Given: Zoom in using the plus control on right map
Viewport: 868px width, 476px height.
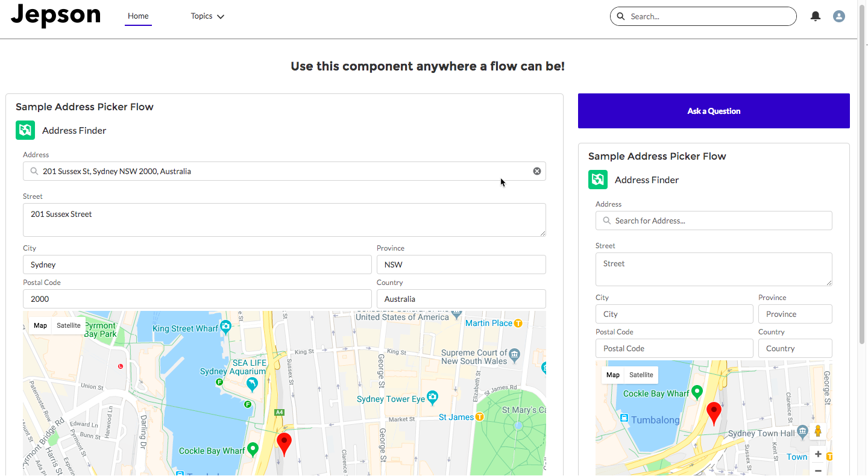Looking at the screenshot, I should 818,454.
